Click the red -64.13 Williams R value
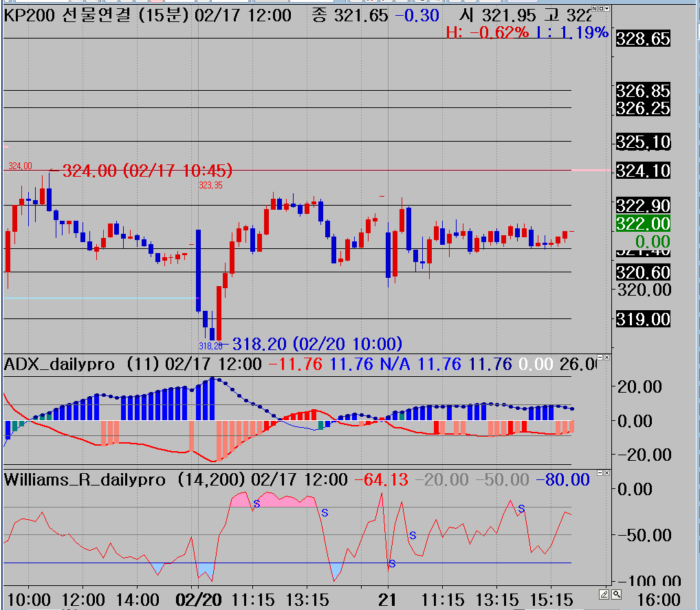The image size is (700, 610). coord(381,480)
